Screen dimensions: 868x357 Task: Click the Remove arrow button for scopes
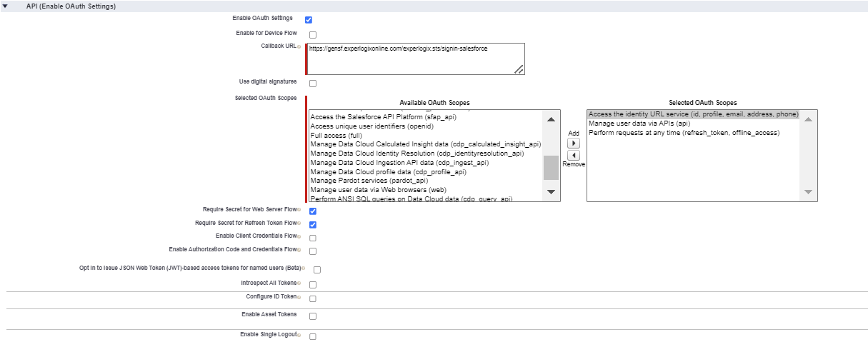pos(574,155)
